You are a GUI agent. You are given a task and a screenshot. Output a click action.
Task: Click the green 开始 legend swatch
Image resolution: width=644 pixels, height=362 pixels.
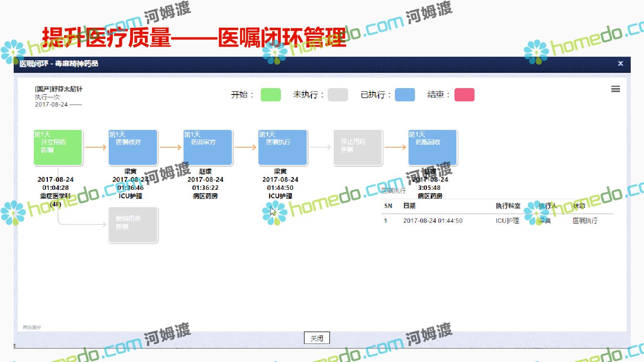[x=270, y=95]
